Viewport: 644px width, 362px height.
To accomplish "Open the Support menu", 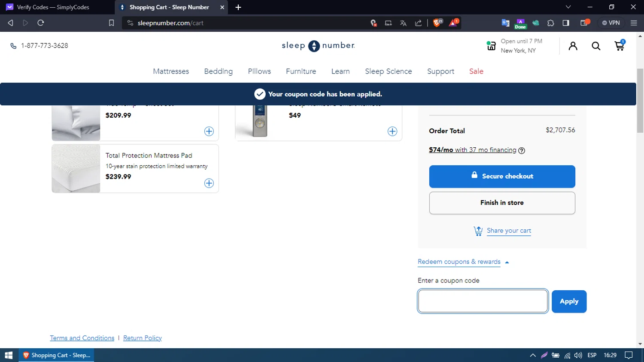I will pos(440,71).
